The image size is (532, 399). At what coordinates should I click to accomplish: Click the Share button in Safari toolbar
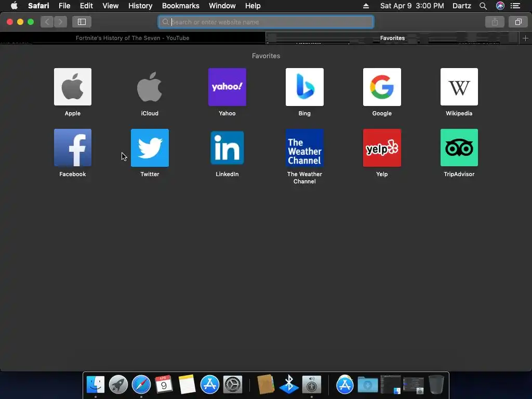click(495, 22)
